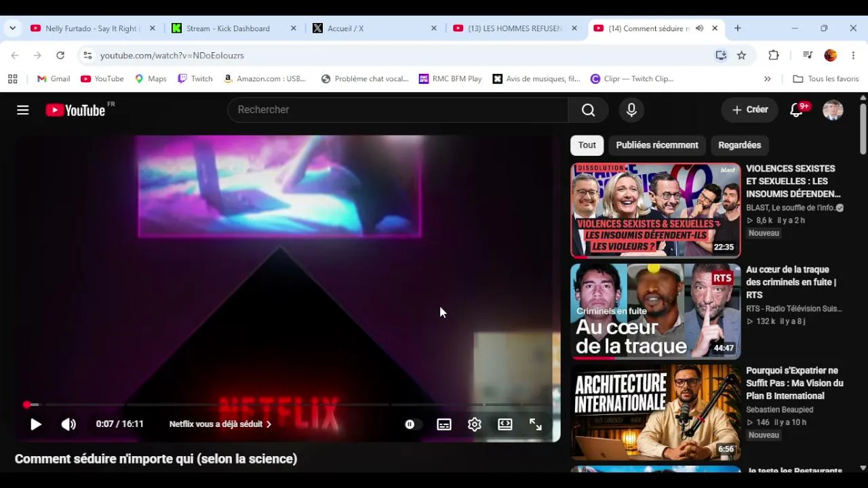The image size is (868, 488).
Task: Open the "Pourquoi s'Expatrier ne Suffit Pas" title
Action: click(x=795, y=383)
